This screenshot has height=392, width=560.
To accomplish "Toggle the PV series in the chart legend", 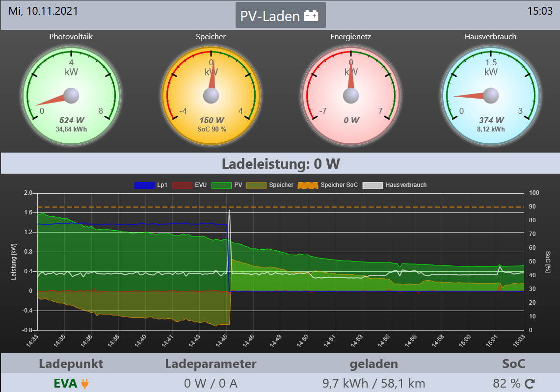I will (x=231, y=185).
